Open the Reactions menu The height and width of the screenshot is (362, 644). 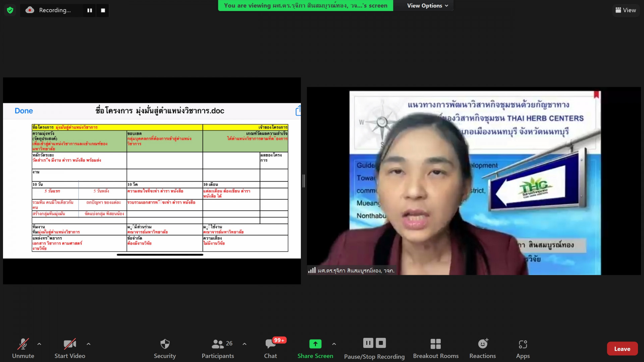click(483, 349)
